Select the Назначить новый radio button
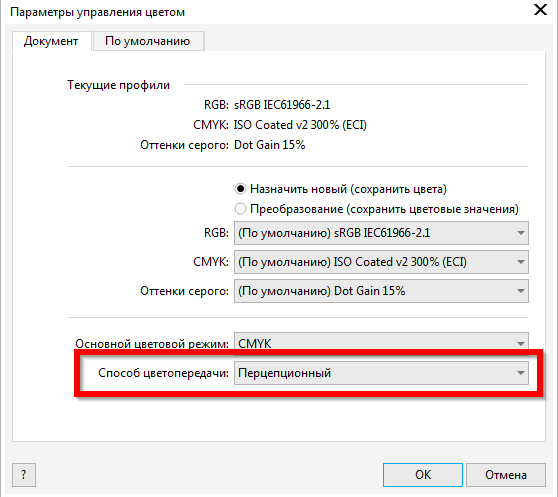The image size is (558, 497). [x=241, y=189]
